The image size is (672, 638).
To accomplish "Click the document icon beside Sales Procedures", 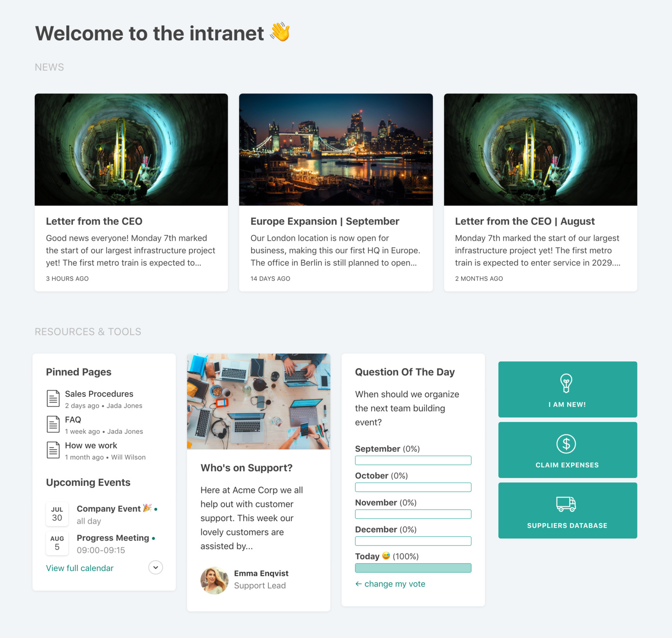I will pos(53,398).
